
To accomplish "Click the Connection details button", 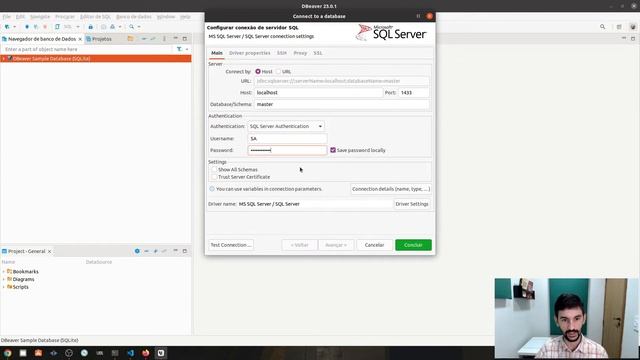I will [x=391, y=189].
